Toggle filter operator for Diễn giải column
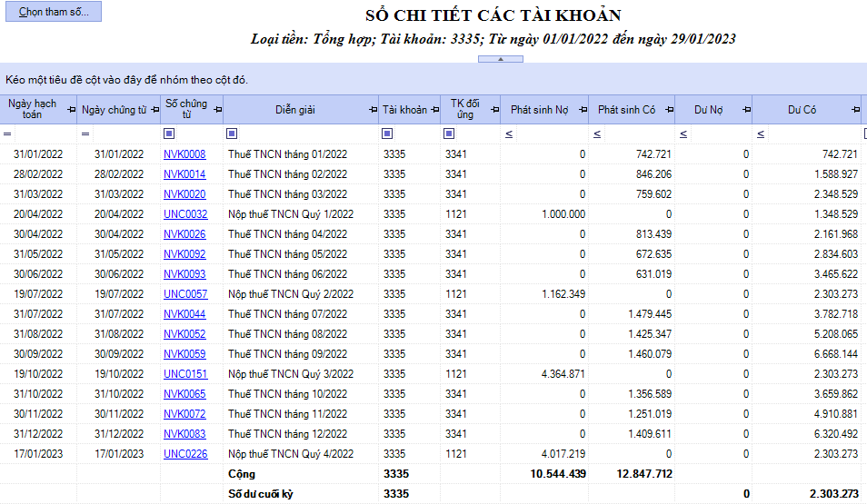The height and width of the screenshot is (504, 867). (231, 134)
